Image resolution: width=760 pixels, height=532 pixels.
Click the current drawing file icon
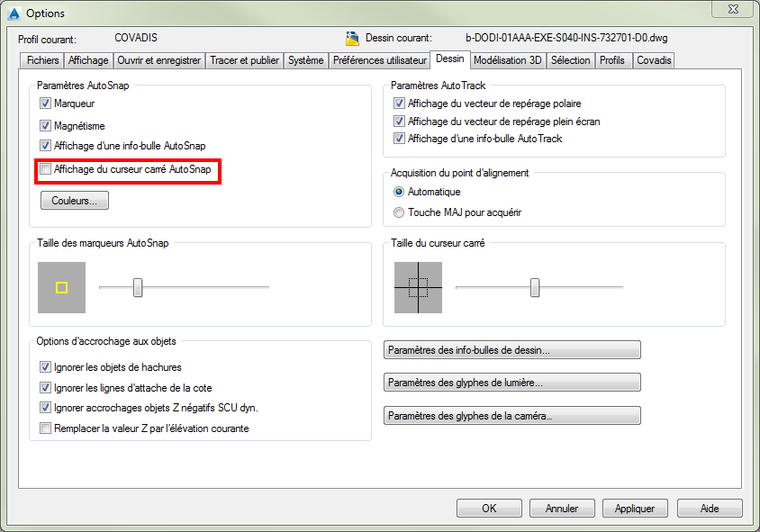coord(352,39)
